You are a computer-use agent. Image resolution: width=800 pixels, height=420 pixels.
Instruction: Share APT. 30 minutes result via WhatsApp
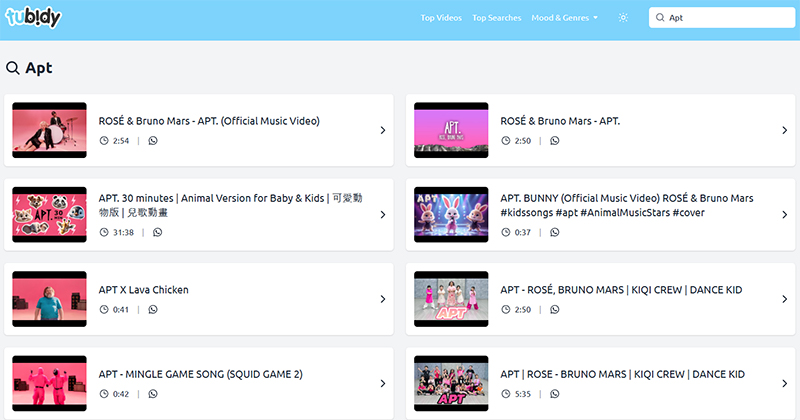(158, 233)
